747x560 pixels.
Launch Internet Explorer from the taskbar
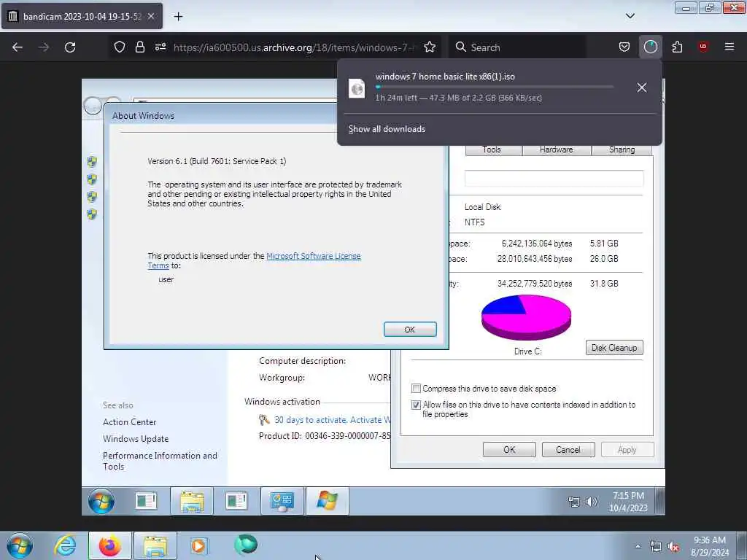click(65, 545)
